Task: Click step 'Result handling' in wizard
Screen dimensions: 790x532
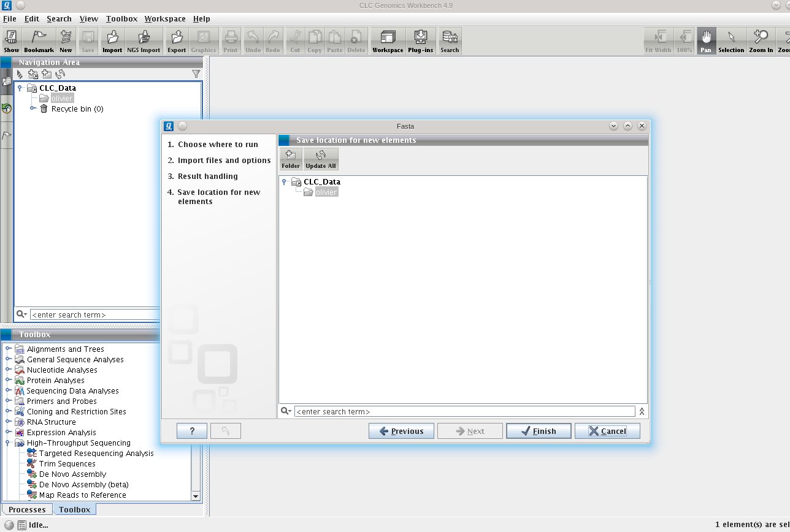Action: [203, 177]
